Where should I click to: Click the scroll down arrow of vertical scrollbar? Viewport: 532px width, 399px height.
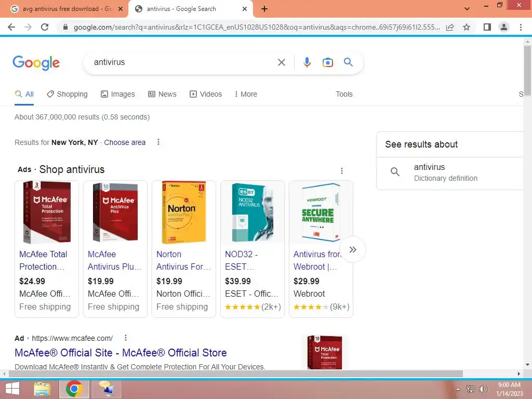coord(527,365)
